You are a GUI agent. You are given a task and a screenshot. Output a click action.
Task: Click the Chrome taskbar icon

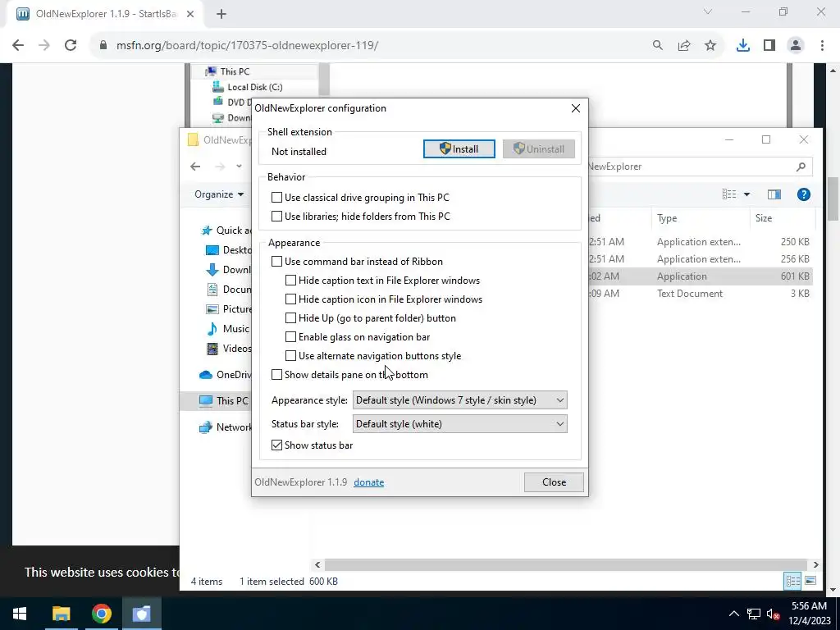pos(101,614)
